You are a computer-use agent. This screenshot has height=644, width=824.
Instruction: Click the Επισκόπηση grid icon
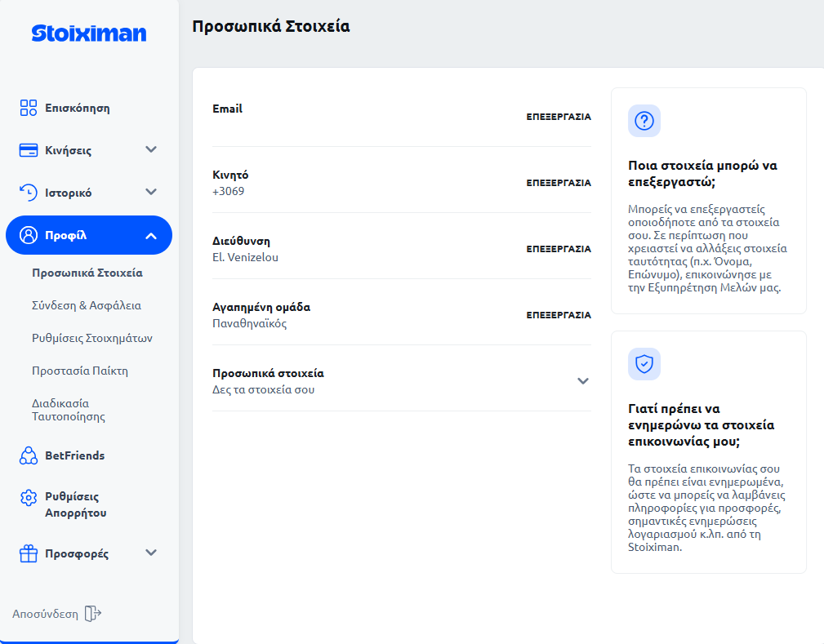point(29,108)
